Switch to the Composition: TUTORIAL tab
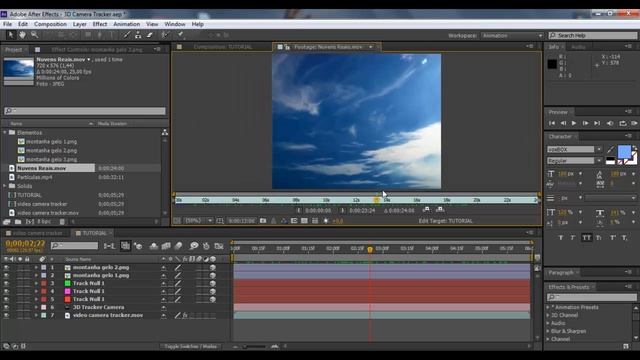640x360 pixels. pyautogui.click(x=222, y=47)
